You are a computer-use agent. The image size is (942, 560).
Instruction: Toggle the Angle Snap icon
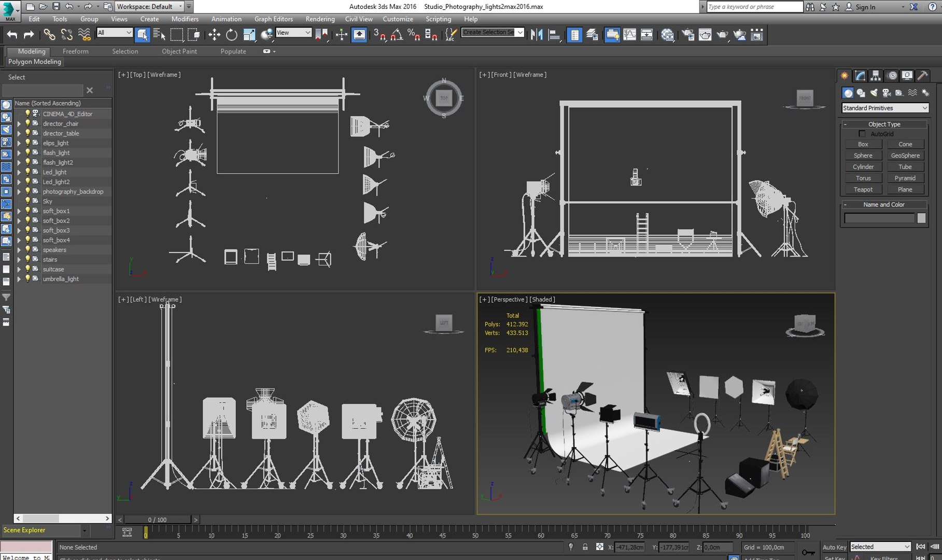[397, 35]
